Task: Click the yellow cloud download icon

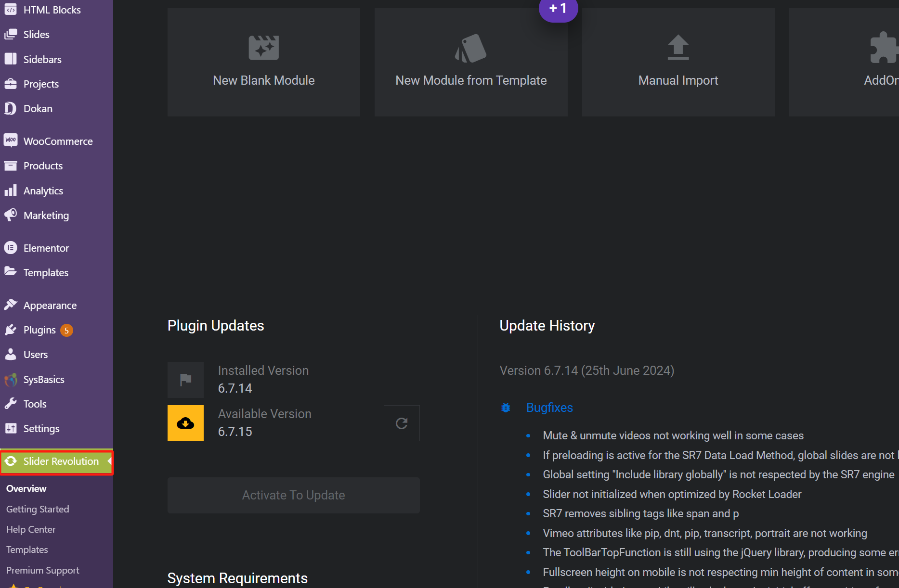Action: tap(185, 423)
